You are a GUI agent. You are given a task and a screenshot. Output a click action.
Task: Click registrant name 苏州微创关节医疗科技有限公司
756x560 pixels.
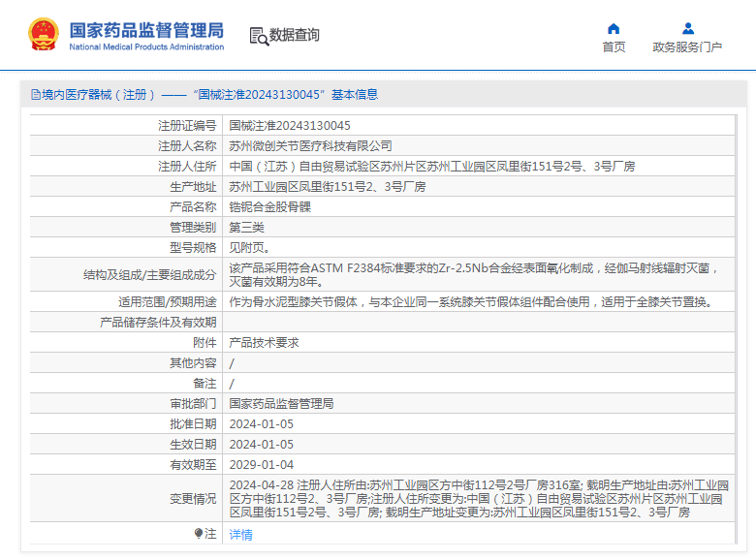pyautogui.click(x=310, y=145)
